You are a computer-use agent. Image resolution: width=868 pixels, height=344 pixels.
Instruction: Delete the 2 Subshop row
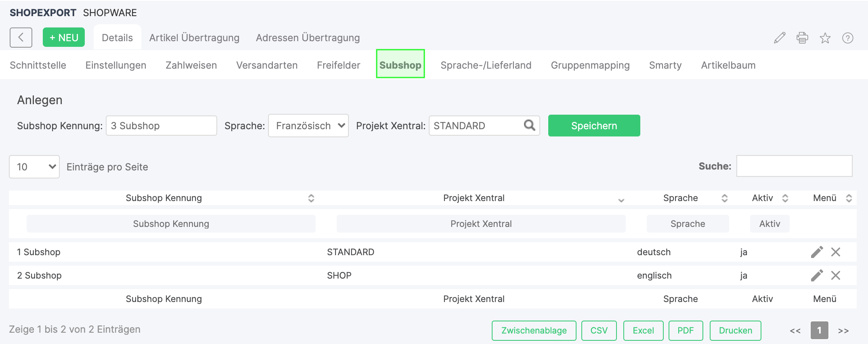click(836, 275)
